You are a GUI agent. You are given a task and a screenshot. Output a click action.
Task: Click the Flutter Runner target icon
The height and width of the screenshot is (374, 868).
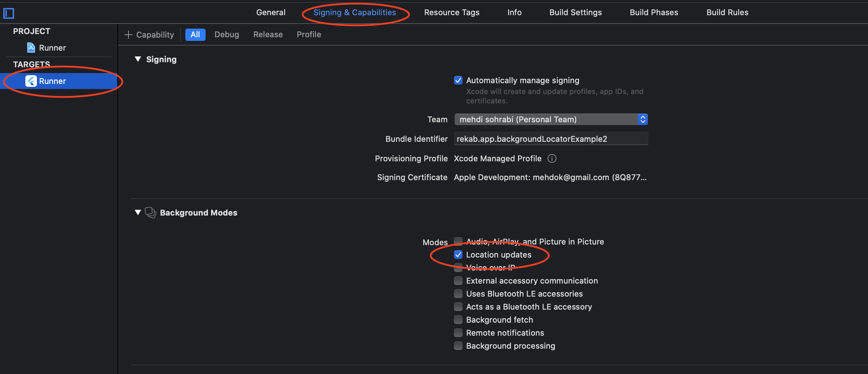tap(31, 81)
